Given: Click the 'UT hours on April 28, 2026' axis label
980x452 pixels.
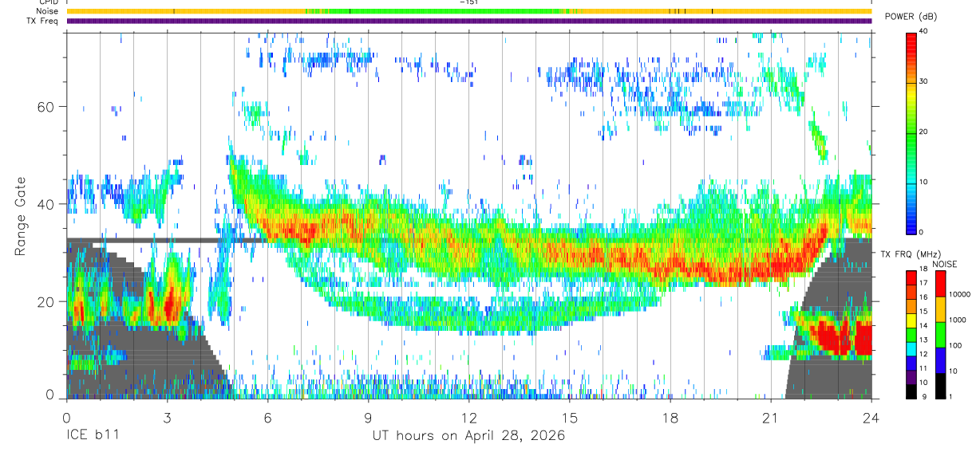Looking at the screenshot, I should coord(468,436).
